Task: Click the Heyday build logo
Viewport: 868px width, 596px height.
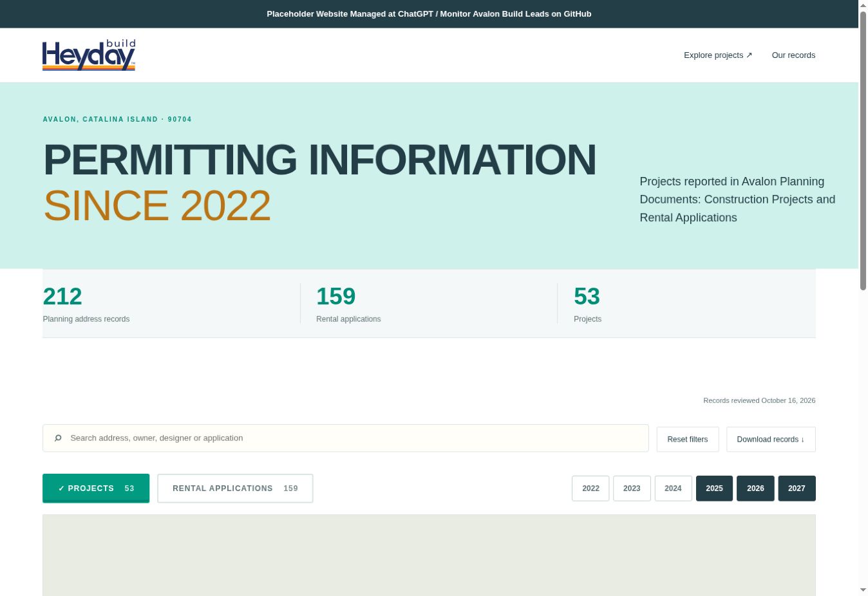Action: 89,55
